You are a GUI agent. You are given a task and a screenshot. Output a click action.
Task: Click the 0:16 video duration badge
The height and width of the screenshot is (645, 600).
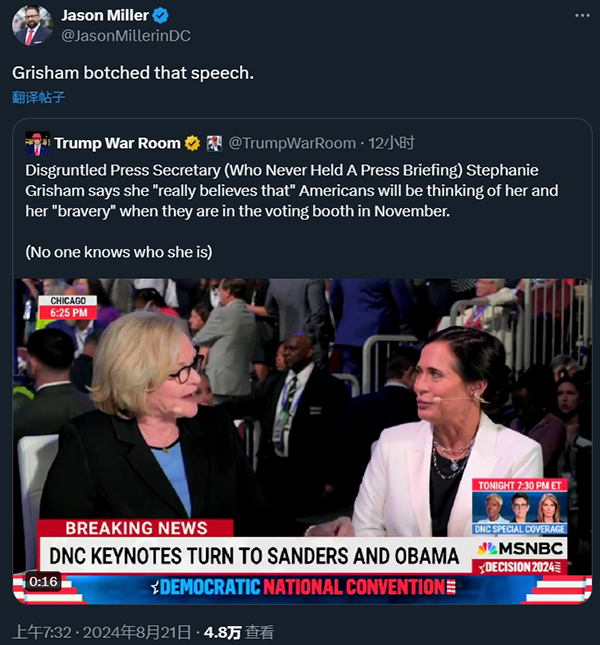pyautogui.click(x=43, y=582)
